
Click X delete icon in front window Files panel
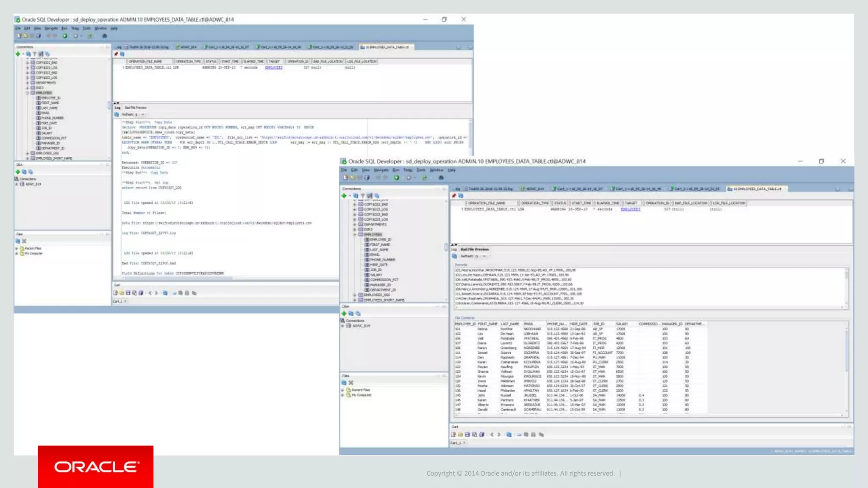(351, 383)
